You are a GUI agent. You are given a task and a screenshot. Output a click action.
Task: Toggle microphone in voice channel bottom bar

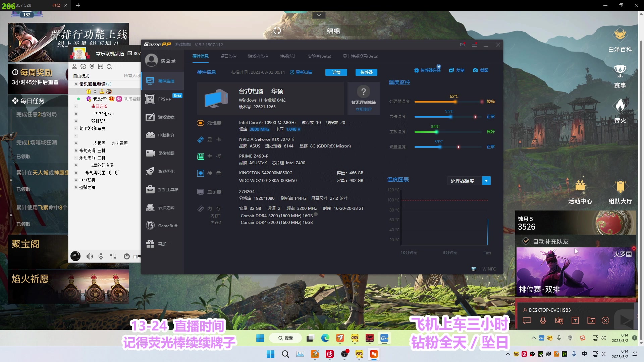coord(101,256)
